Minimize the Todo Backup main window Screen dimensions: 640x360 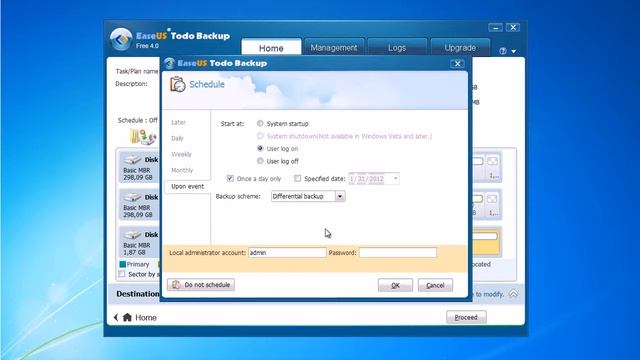click(495, 28)
